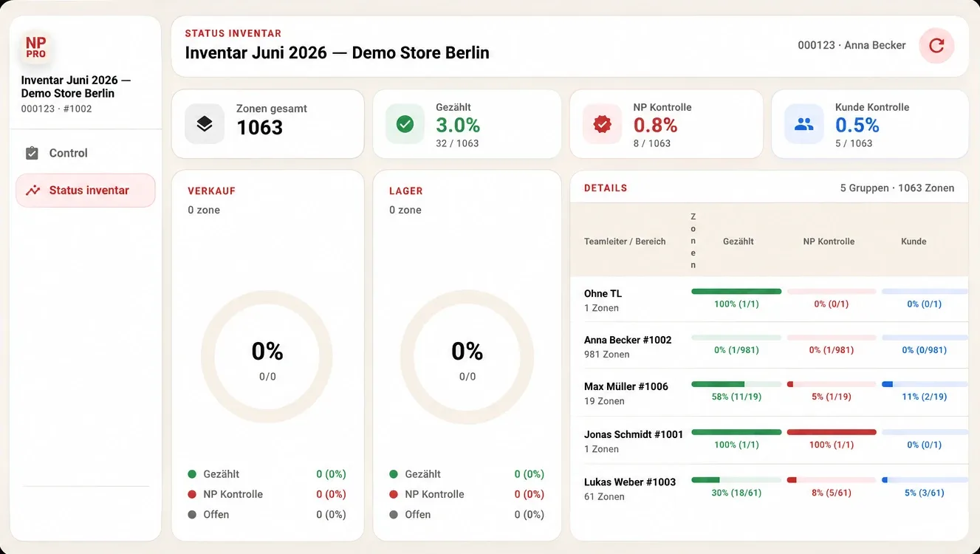Viewport: 980px width, 554px height.
Task: Click the vertical Zonen column header
Action: (x=693, y=241)
